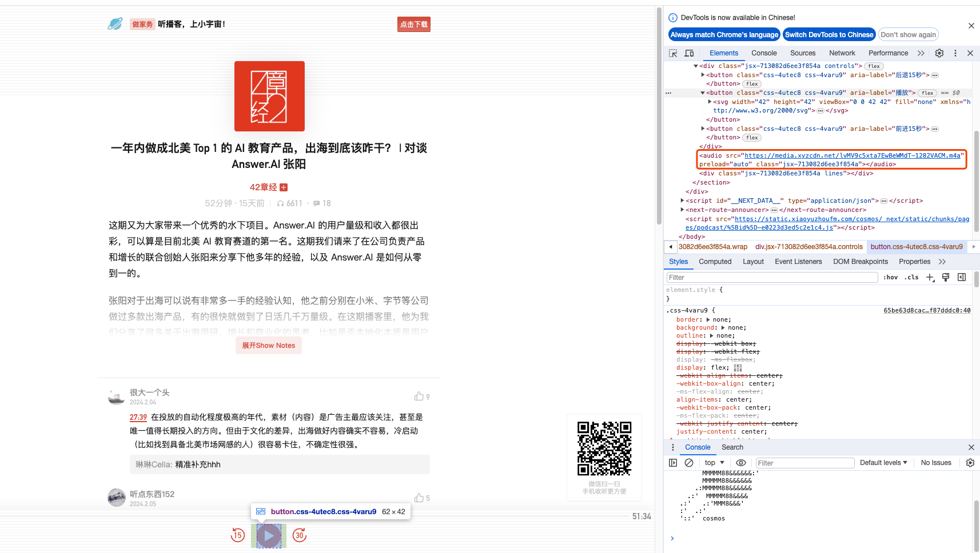Screen dimensions: 980x553
Task: Click the No Issues indicator
Action: 936,463
